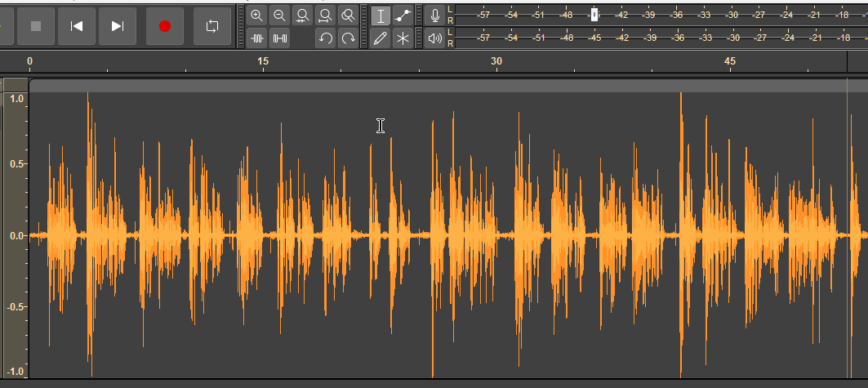Skip to the end of the project
868x388 pixels.
118,26
